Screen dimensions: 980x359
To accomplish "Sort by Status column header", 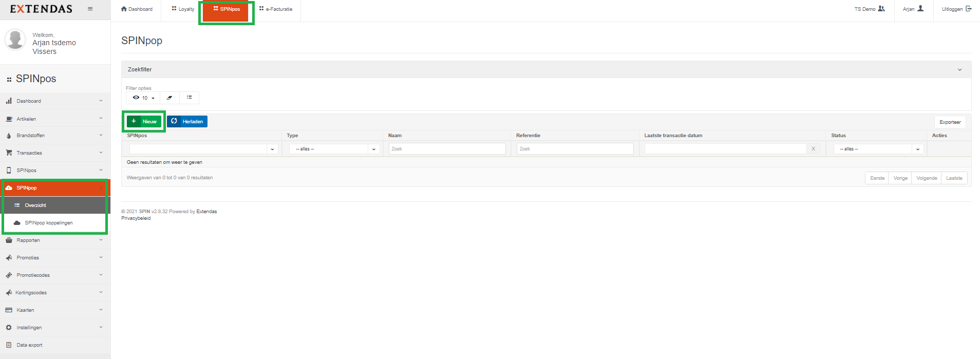I will point(838,136).
